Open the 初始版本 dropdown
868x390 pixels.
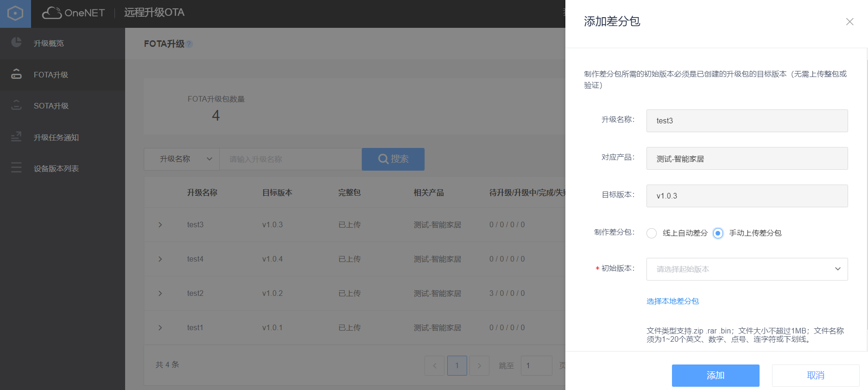747,269
